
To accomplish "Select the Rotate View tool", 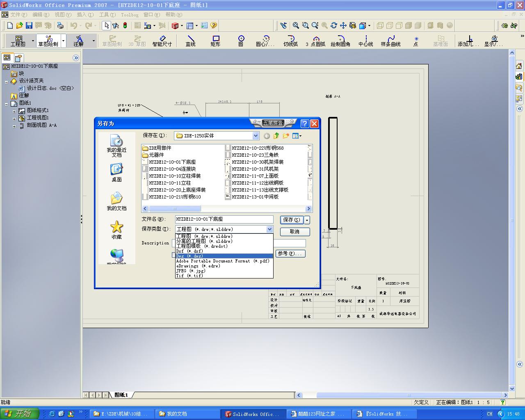I will (x=334, y=25).
